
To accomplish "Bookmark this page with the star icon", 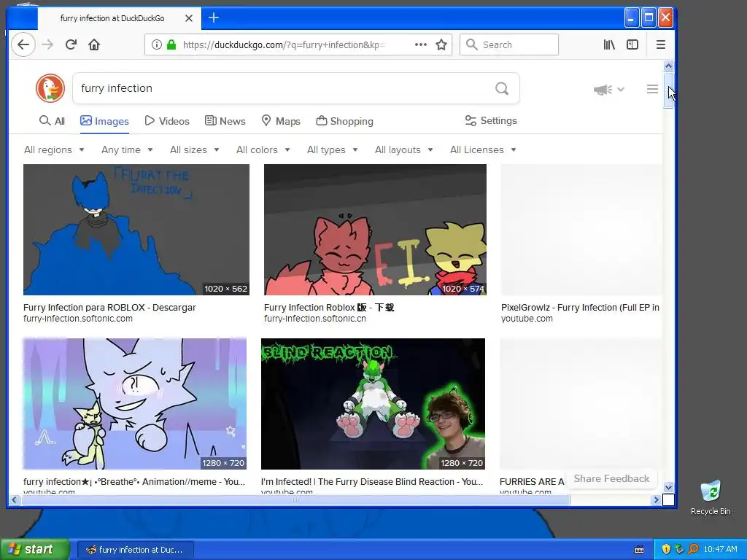I will 441,44.
